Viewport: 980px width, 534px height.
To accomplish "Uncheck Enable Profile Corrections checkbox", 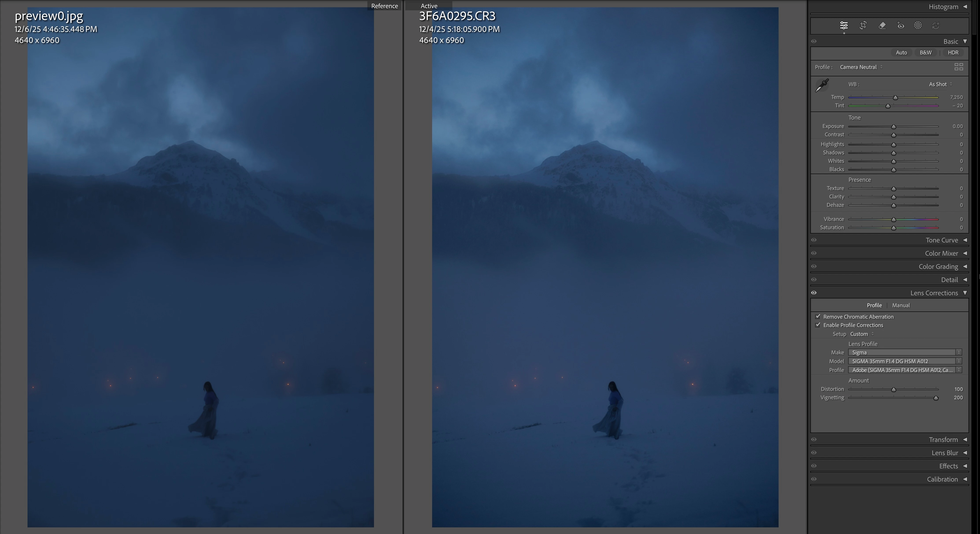I will 818,325.
